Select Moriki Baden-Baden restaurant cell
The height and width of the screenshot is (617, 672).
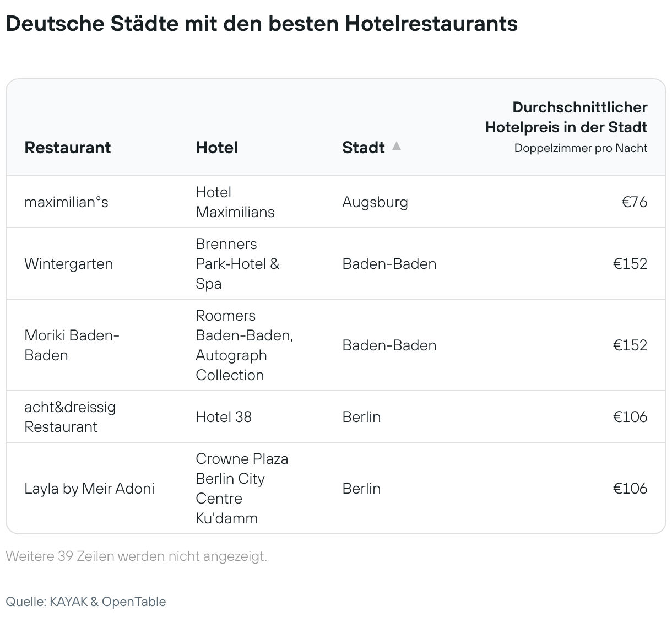72,345
